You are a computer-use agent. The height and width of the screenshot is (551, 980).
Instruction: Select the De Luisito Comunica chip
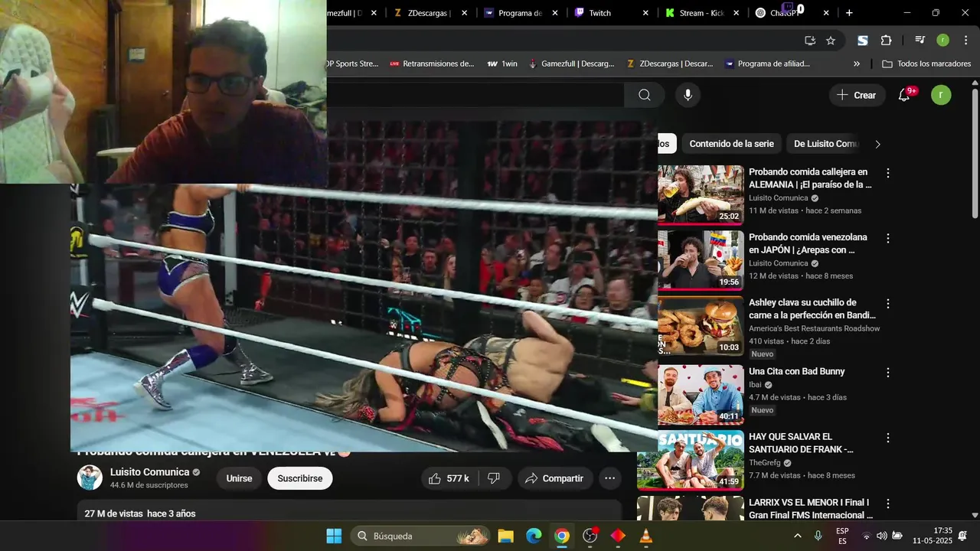point(826,144)
